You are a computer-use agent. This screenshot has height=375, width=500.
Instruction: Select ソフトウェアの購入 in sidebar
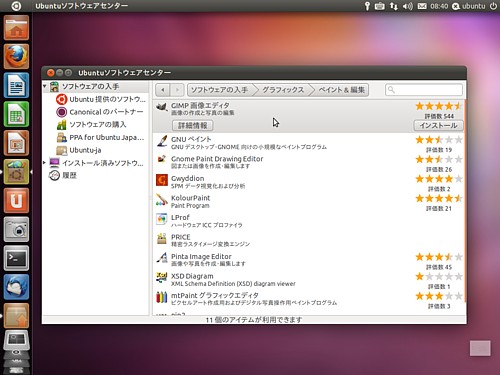pos(91,125)
